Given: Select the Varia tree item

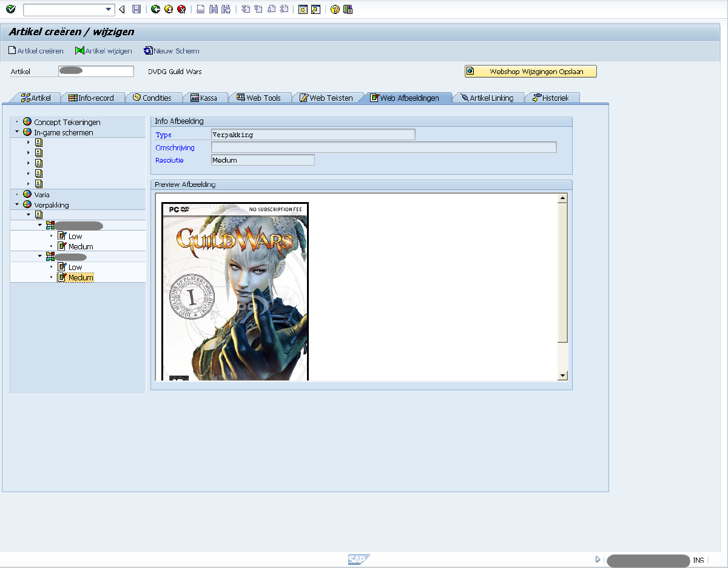Looking at the screenshot, I should tap(42, 195).
